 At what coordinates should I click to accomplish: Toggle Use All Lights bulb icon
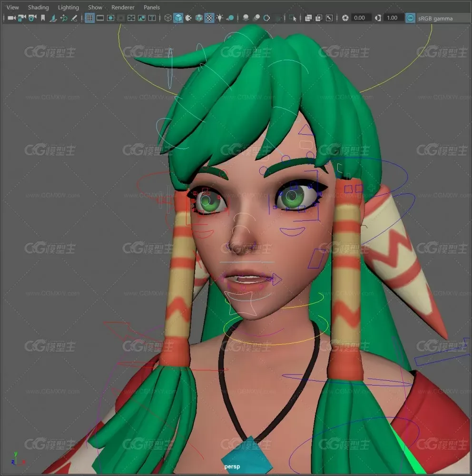219,18
